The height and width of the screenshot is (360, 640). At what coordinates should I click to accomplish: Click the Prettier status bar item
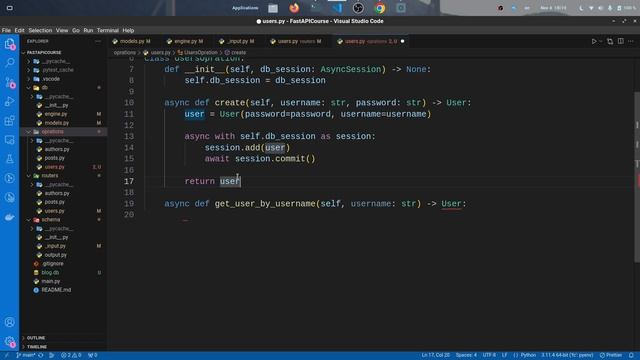[x=611, y=355]
